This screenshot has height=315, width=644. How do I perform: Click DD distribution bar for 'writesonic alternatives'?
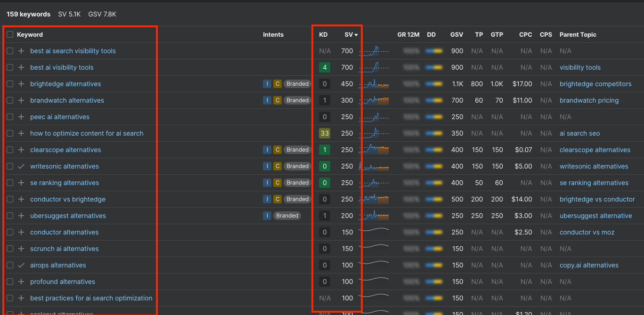tap(433, 166)
